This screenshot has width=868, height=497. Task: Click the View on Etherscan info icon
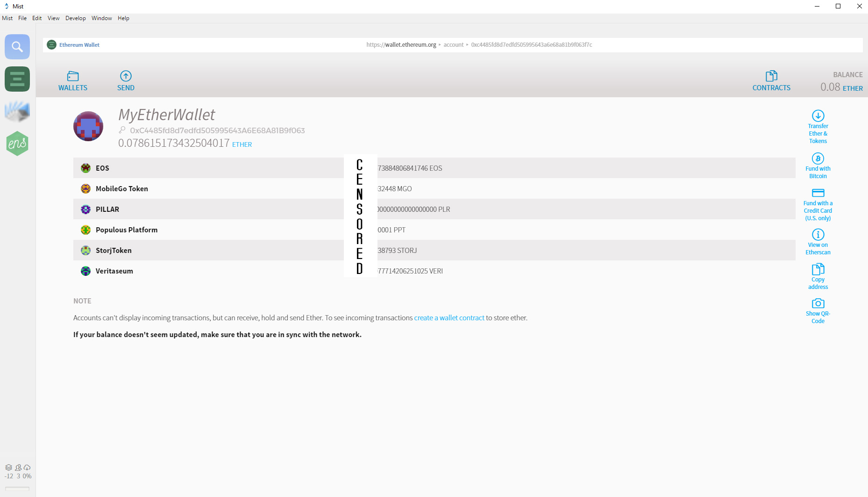[818, 234]
